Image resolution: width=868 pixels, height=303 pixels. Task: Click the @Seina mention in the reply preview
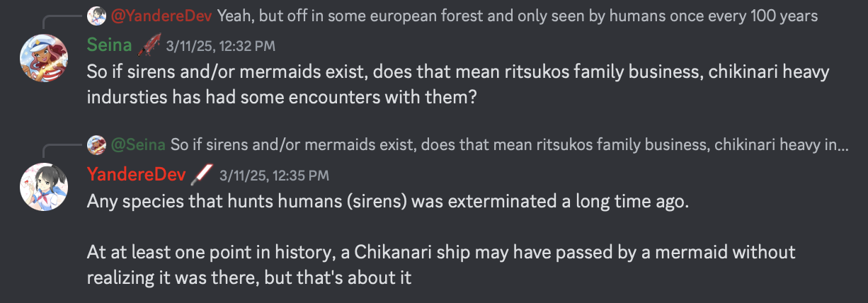point(139,145)
